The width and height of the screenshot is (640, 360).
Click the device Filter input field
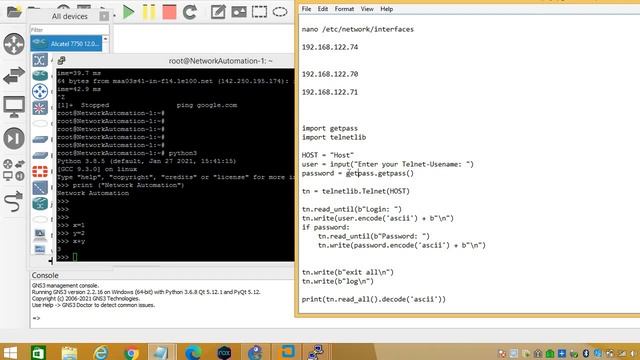point(69,30)
